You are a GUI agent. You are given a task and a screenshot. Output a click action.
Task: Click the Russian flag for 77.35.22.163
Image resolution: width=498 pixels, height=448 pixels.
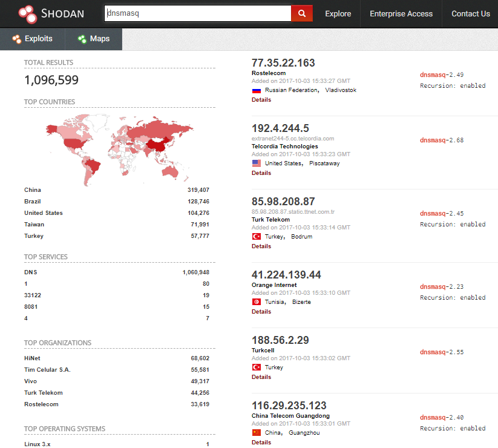tap(257, 91)
